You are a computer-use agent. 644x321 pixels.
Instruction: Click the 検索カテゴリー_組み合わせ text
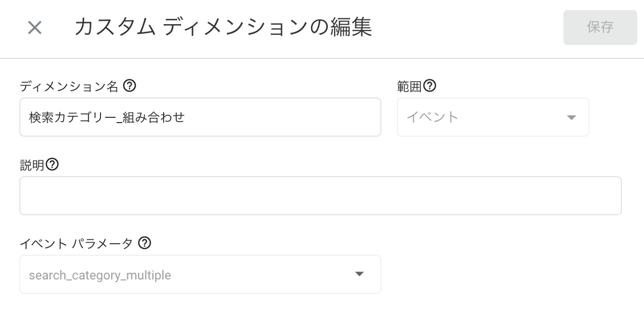[x=107, y=117]
